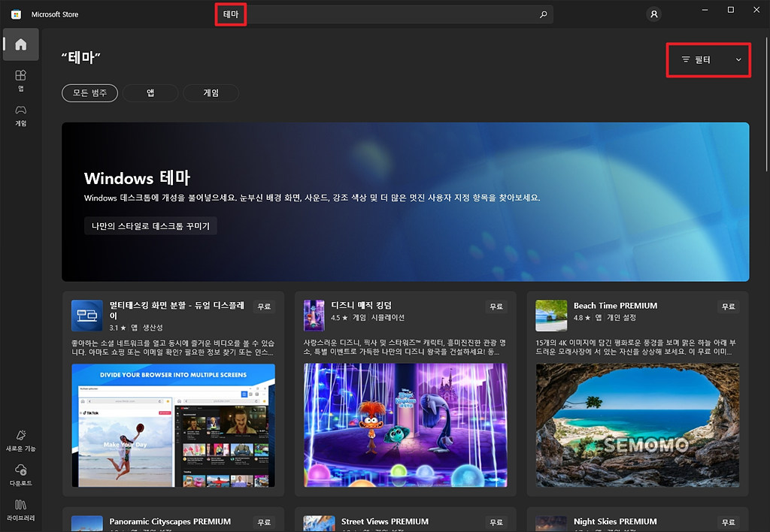Click the 무료 button on Panoramic Cityscapes PREMIUM

pos(264,523)
